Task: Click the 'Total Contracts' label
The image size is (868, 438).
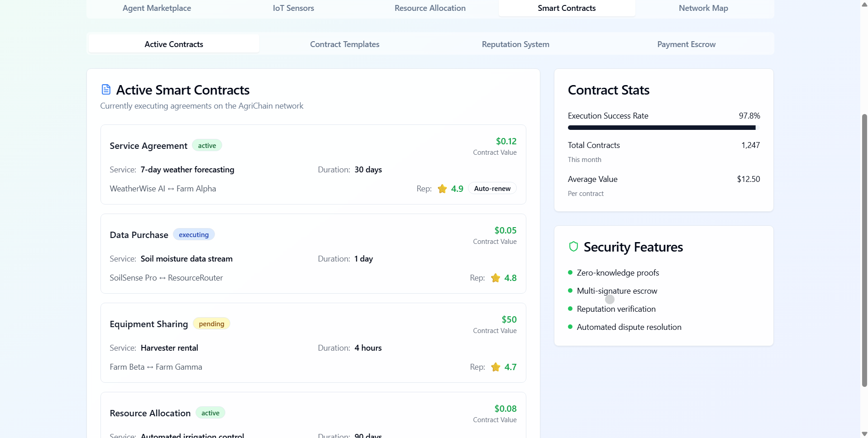Action: [594, 145]
